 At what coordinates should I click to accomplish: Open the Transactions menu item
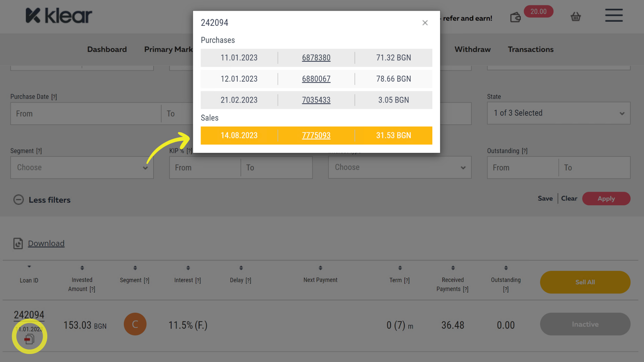(531, 49)
